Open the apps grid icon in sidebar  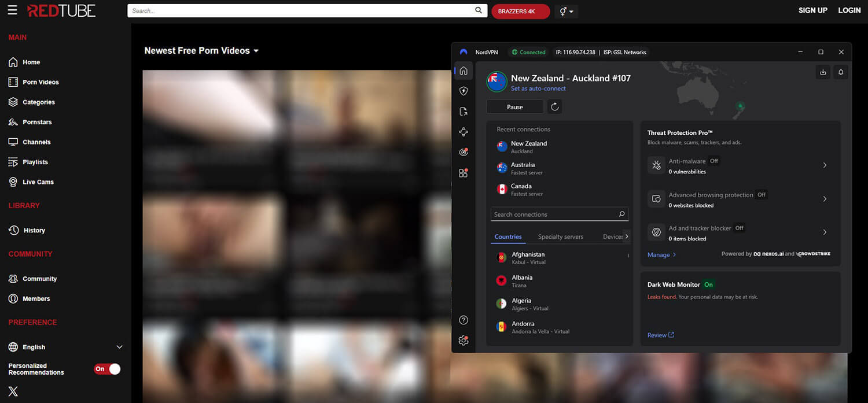[463, 172]
